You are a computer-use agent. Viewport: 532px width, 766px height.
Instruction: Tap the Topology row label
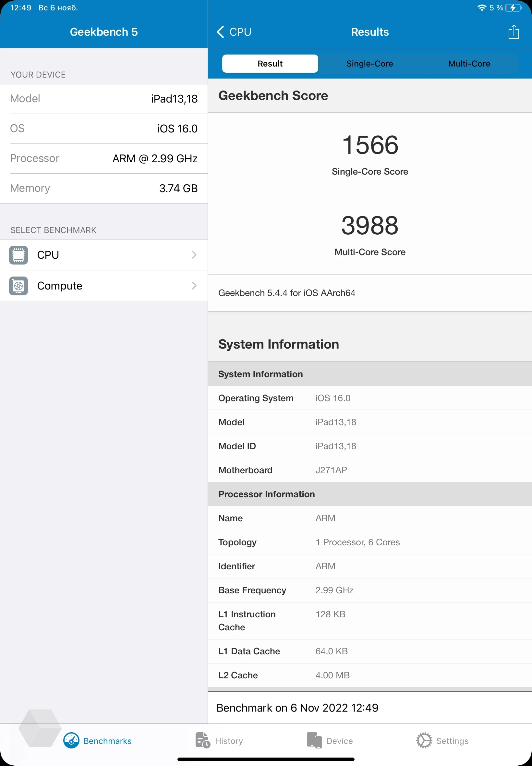pyautogui.click(x=237, y=543)
